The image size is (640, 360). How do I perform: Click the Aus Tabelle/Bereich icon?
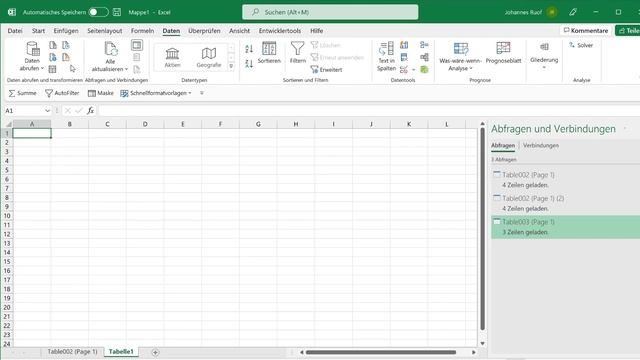point(53,69)
